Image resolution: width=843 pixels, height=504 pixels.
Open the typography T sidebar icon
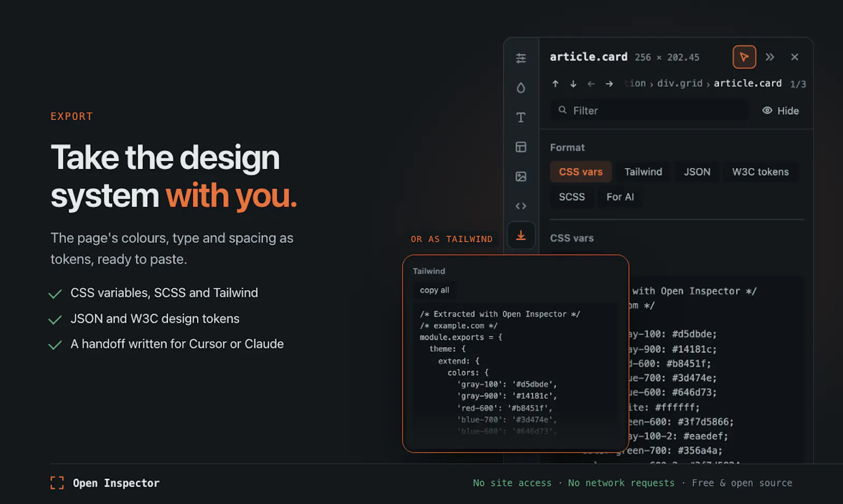click(521, 117)
